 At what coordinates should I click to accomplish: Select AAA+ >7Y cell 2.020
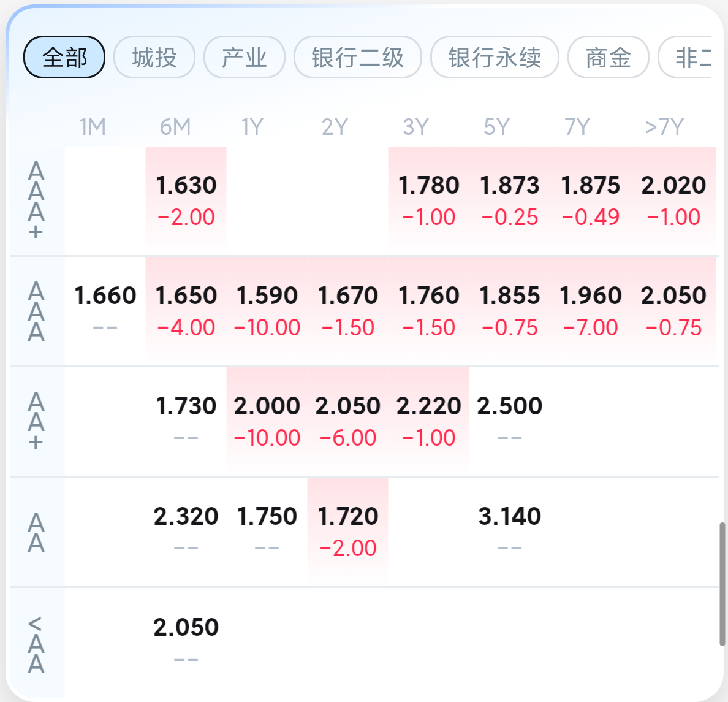click(x=673, y=200)
